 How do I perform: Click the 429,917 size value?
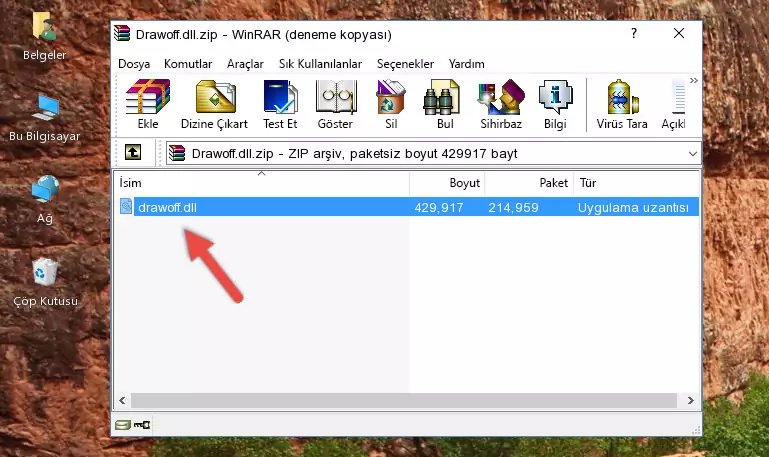click(438, 207)
